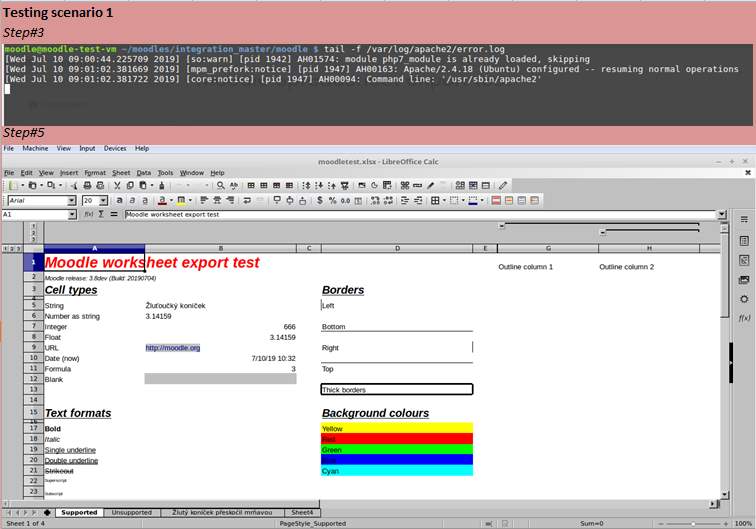The image size is (756, 529).
Task: Click the Insert Image icon
Action: 362,185
